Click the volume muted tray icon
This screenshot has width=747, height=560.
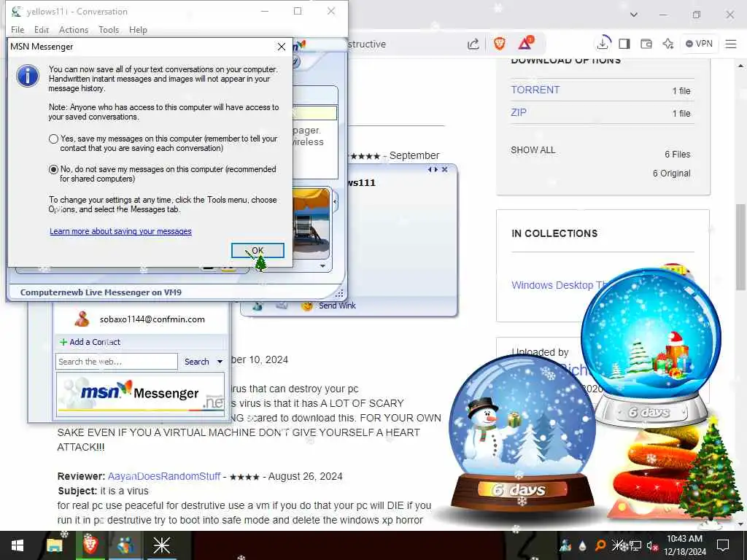pos(651,545)
